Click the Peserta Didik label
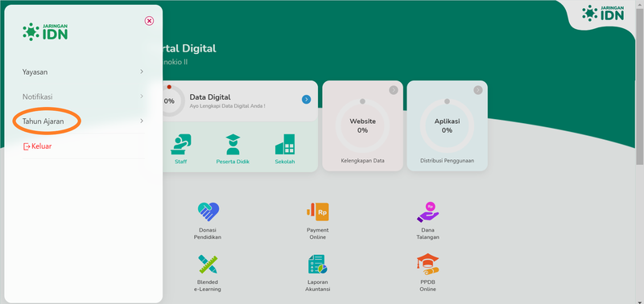Screen dimensions: 644x304 (x=233, y=162)
